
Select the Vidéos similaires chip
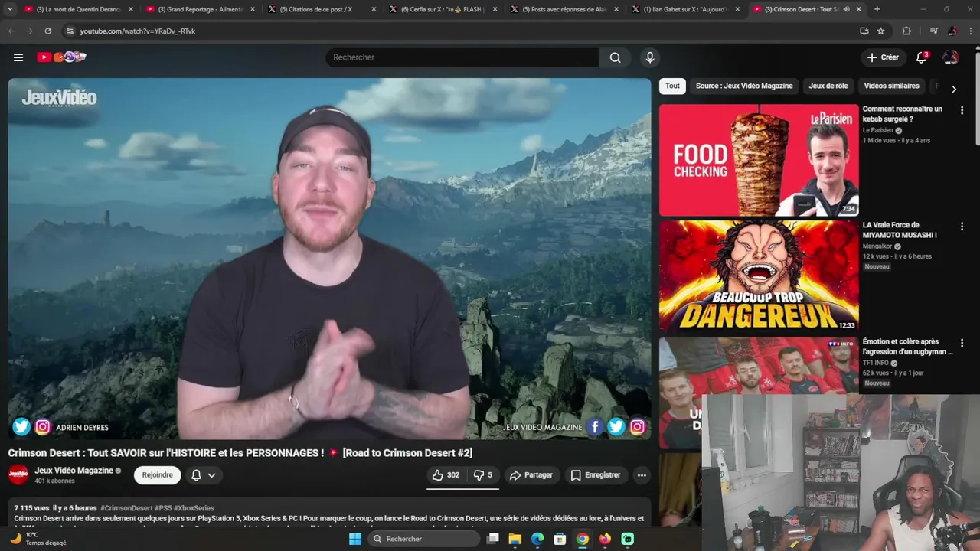tap(891, 86)
